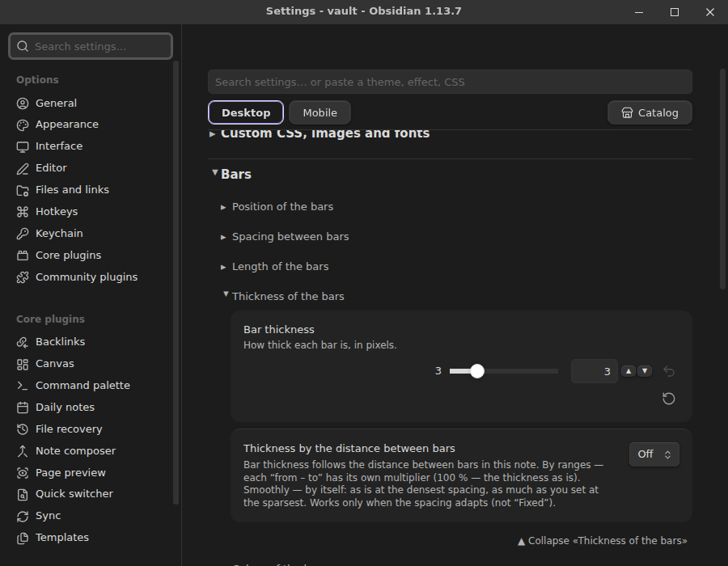Image resolution: width=728 pixels, height=566 pixels.
Task: Close the Settings window
Action: point(710,12)
